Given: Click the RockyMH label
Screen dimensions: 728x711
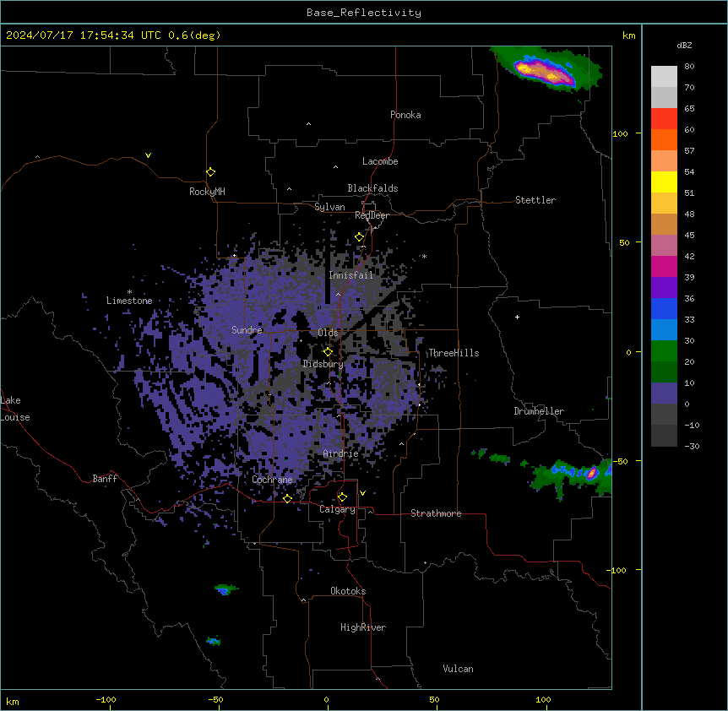Looking at the screenshot, I should 207,192.
